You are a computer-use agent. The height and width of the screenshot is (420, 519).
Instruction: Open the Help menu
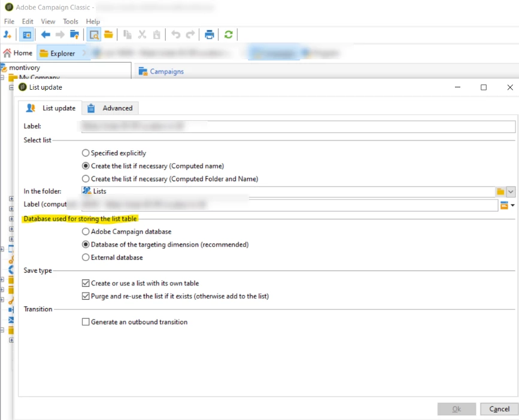[x=93, y=22]
